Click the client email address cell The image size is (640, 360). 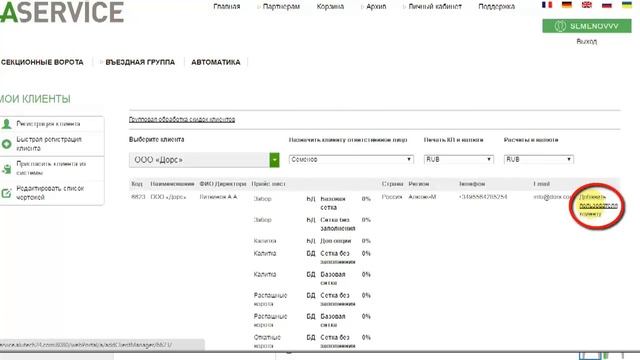552,197
